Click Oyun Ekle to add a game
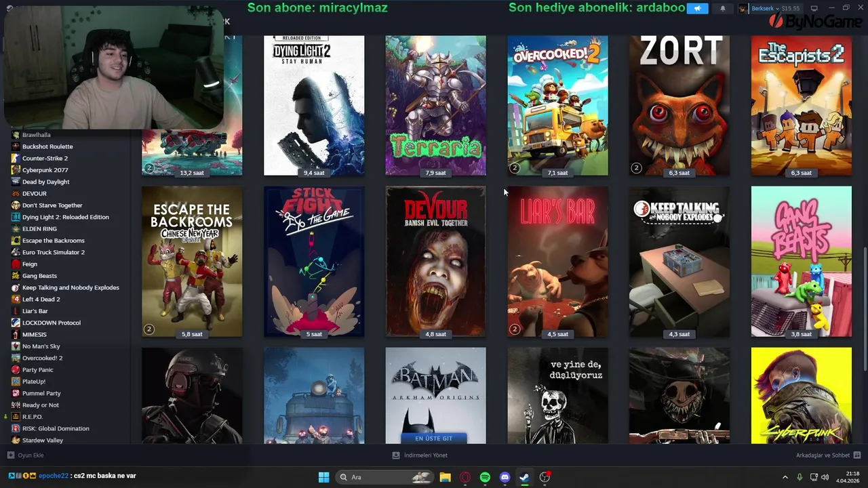 tap(25, 455)
